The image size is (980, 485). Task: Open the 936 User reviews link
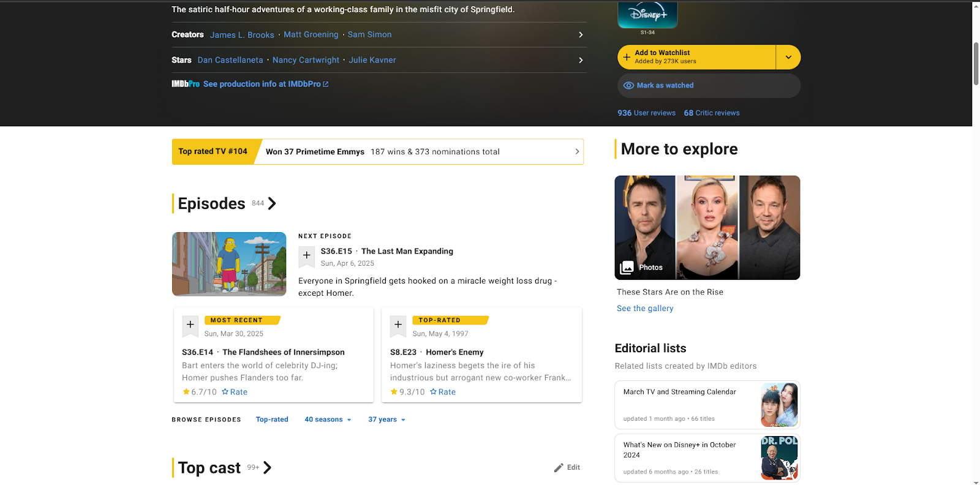646,113
